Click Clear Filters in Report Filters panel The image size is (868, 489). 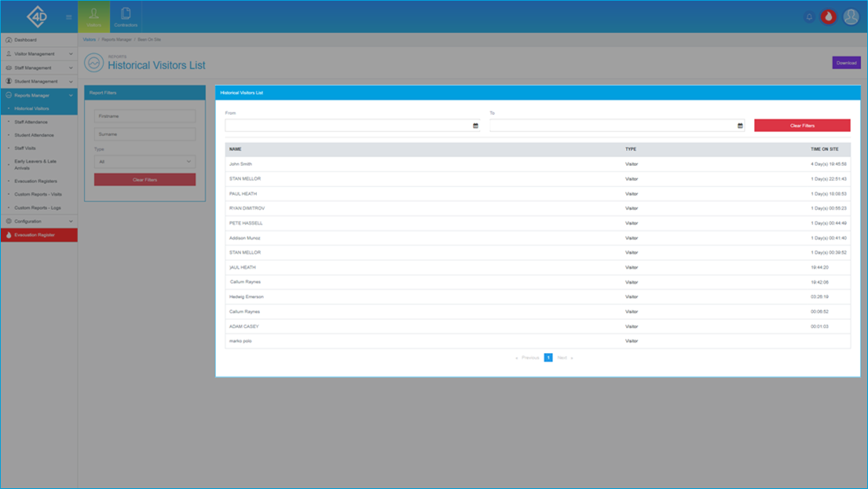tap(145, 179)
